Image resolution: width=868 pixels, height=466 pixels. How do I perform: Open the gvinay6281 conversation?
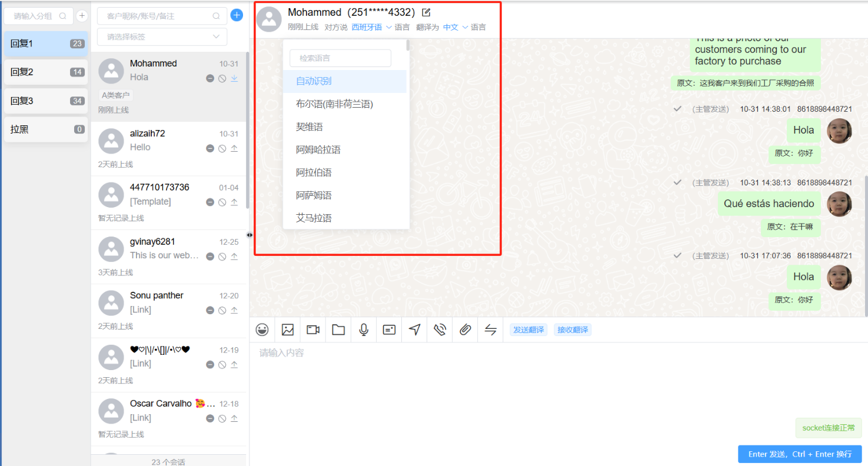pos(169,257)
